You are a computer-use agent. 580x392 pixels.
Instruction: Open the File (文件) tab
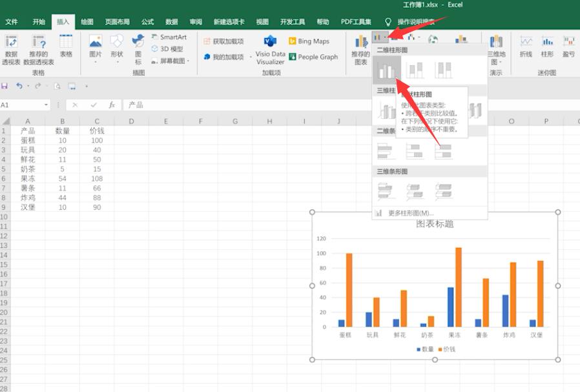[12, 22]
